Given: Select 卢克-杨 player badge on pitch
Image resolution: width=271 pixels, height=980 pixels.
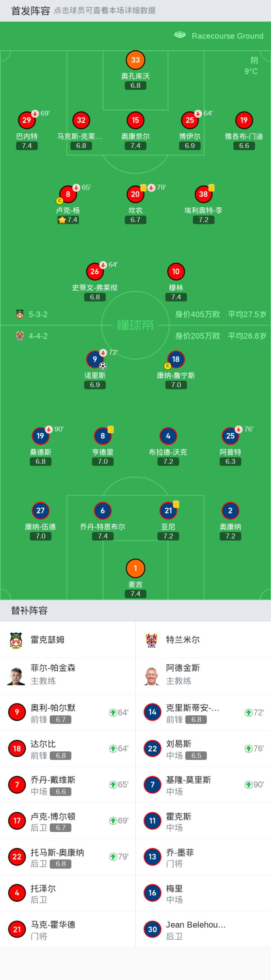Looking at the screenshot, I should (x=68, y=194).
